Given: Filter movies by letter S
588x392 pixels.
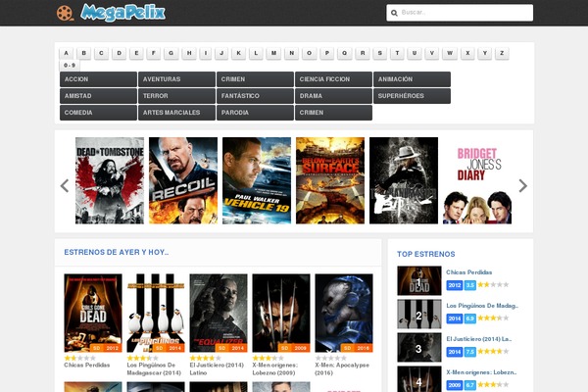Looking at the screenshot, I should [380, 53].
